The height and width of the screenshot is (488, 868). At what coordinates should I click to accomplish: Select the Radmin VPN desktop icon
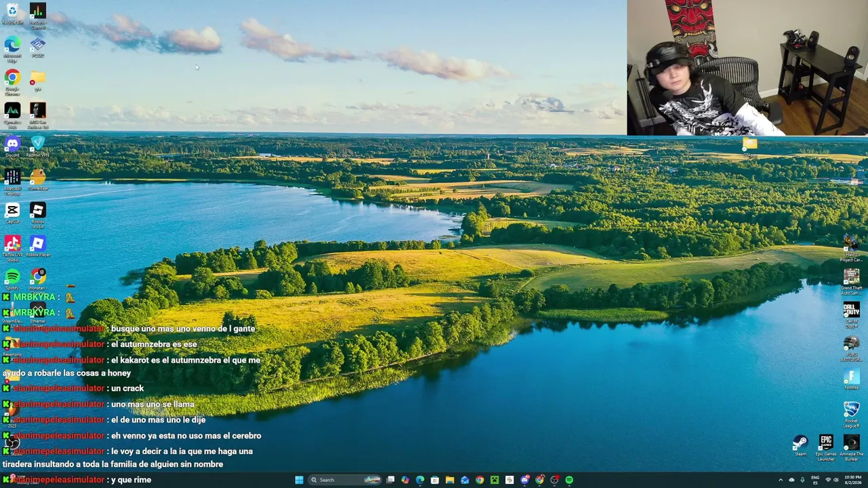[x=38, y=146]
